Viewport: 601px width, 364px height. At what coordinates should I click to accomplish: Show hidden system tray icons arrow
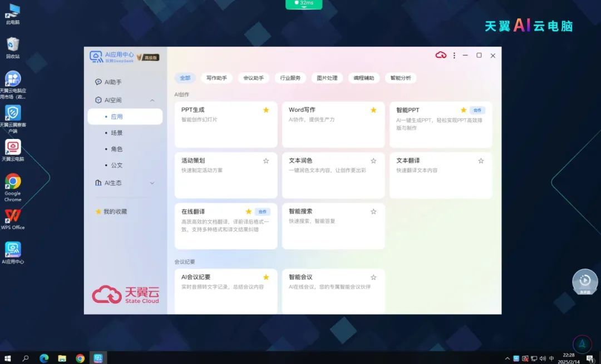pos(508,358)
